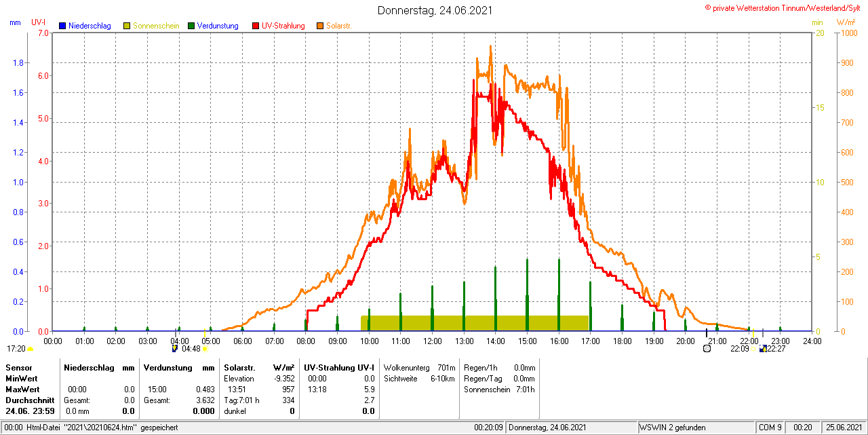Click the COM 9 status bar field
The image size is (868, 435).
click(770, 428)
